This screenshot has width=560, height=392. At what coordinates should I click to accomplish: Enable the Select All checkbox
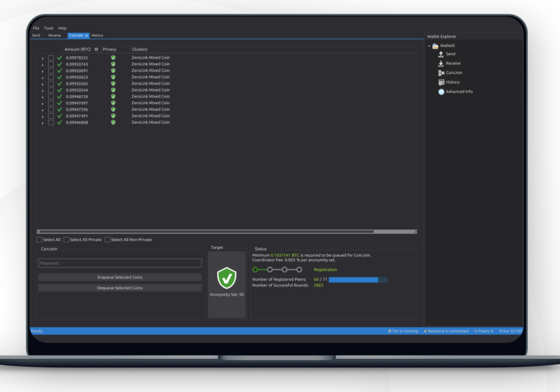click(x=39, y=239)
